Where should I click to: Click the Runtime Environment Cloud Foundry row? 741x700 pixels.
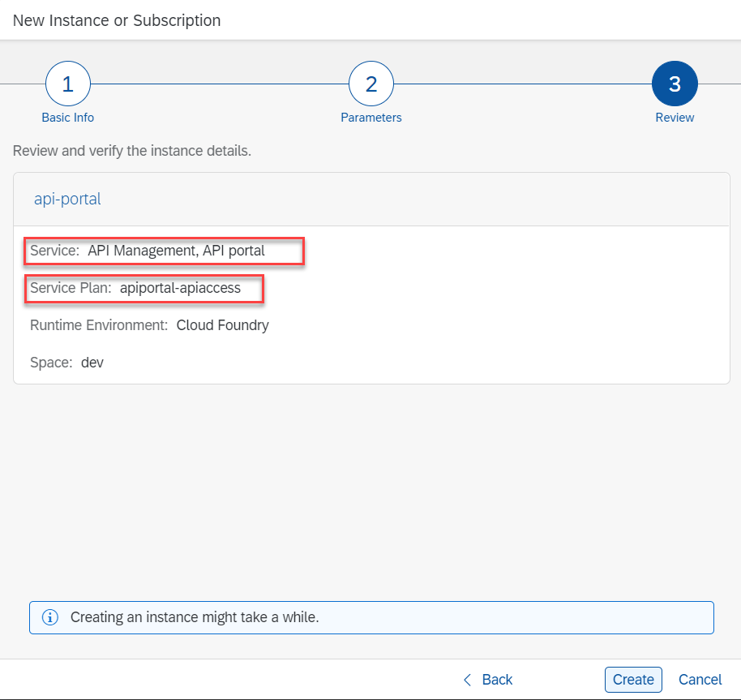click(x=149, y=325)
